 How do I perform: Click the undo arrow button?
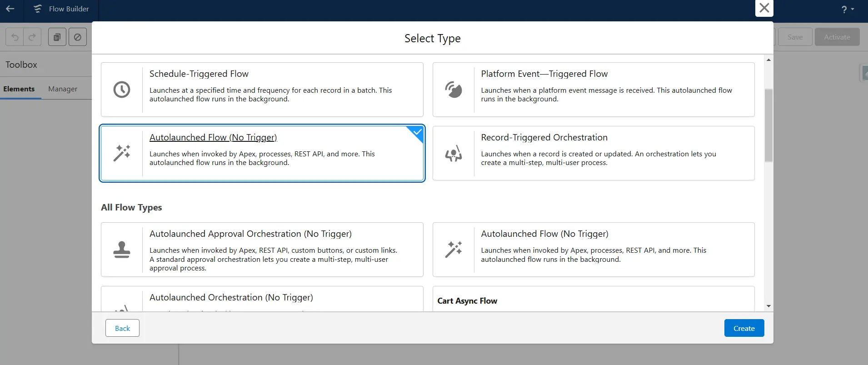click(15, 37)
